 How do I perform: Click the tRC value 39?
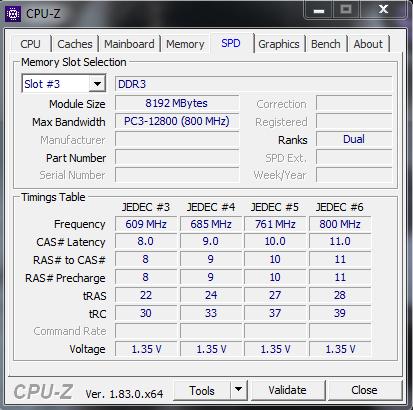click(340, 313)
